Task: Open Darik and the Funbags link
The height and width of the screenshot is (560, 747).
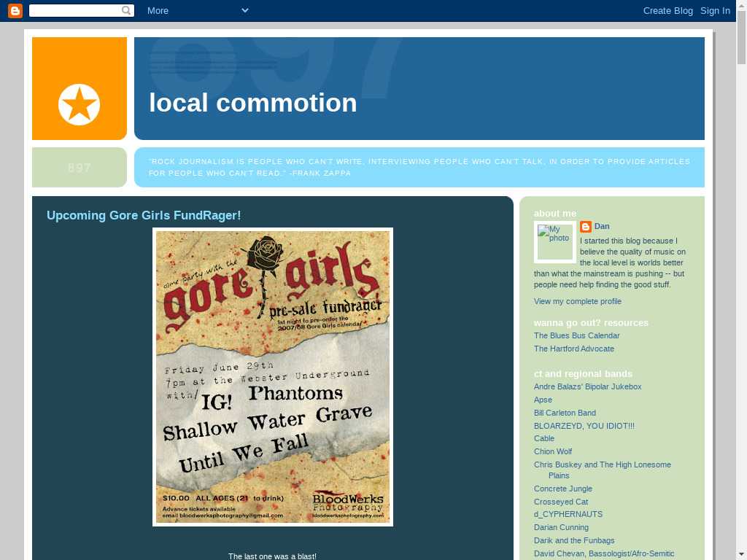Action: point(574,540)
